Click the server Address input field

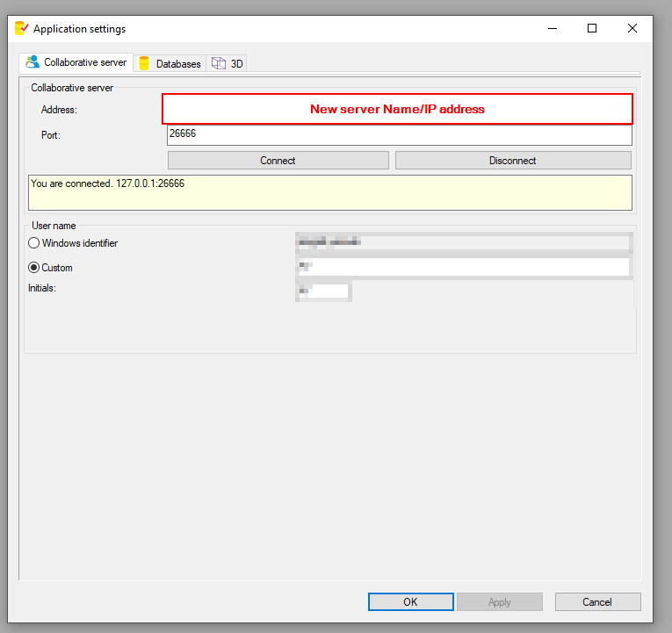point(397,110)
